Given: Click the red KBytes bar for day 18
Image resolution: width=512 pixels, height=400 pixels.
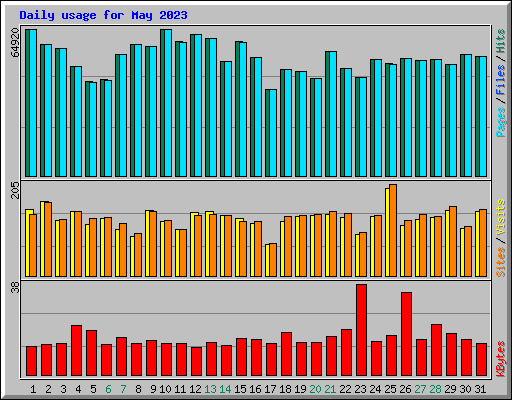Looking at the screenshot, I should [x=287, y=354].
